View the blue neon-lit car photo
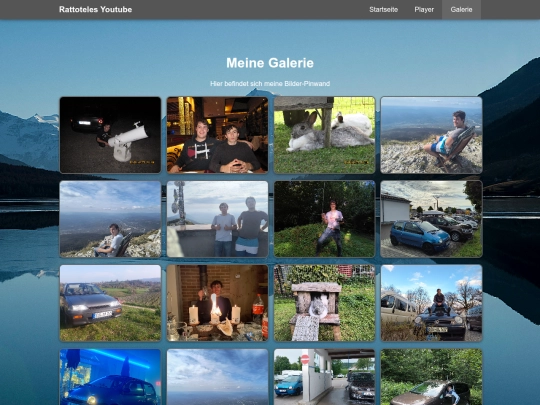 (x=110, y=377)
